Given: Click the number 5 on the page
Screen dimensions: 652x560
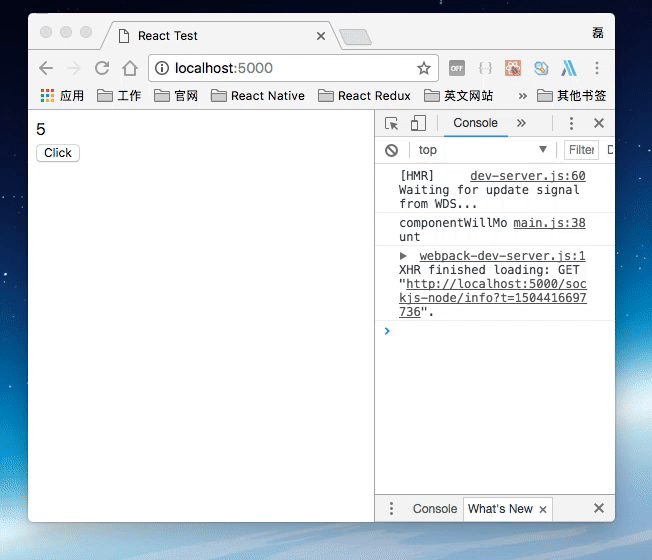Looking at the screenshot, I should click(41, 129).
